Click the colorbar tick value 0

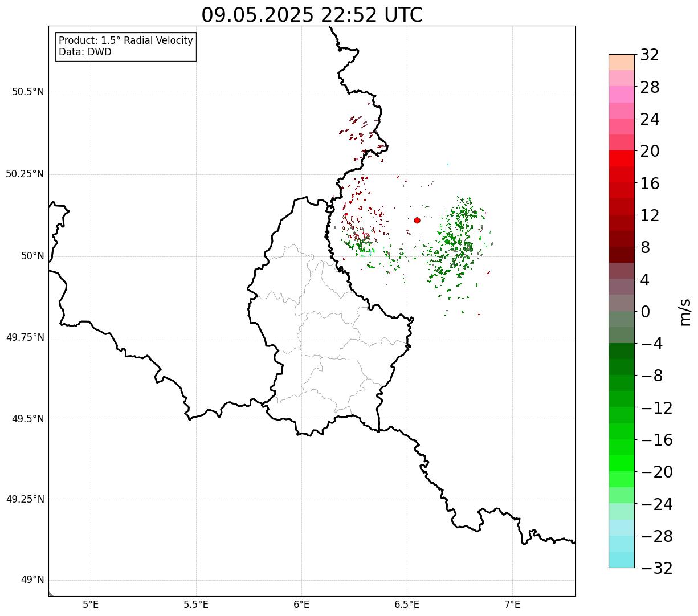645,312
